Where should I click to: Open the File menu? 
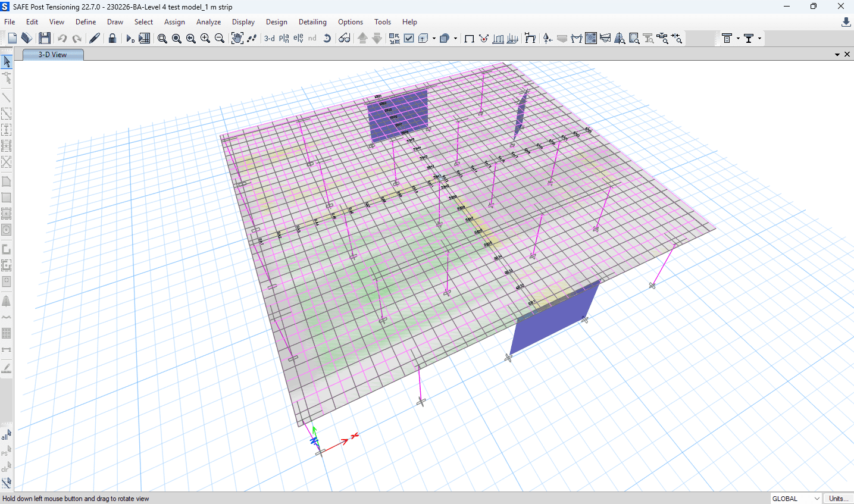tap(10, 22)
